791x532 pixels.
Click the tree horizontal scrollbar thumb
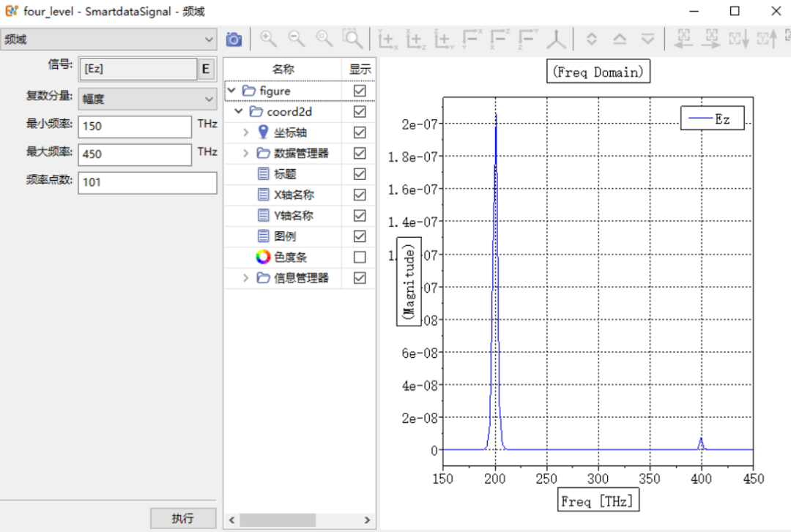pos(278,520)
